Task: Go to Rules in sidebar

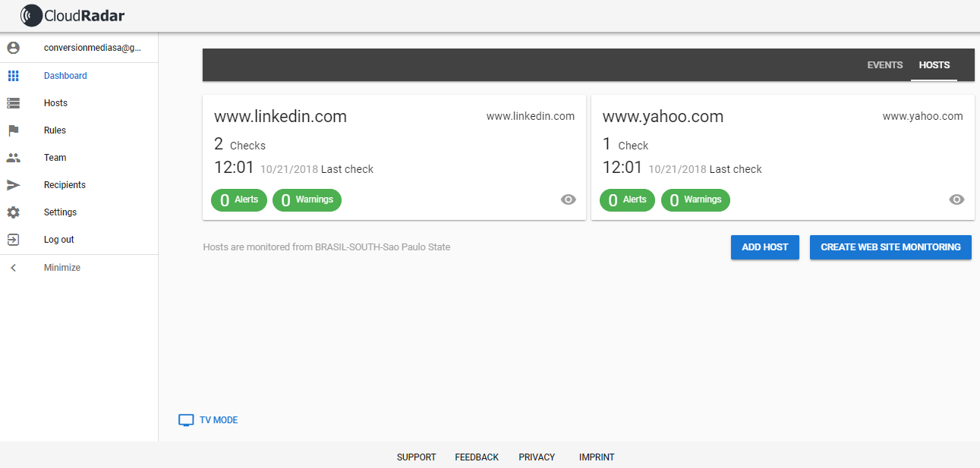Action: tap(55, 130)
